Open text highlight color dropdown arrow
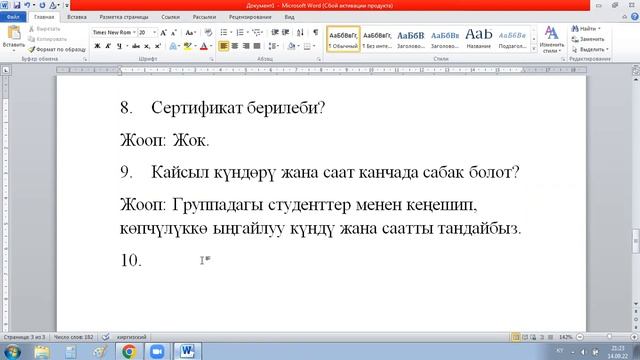Viewport: 640px width, 360px height. coord(195,46)
